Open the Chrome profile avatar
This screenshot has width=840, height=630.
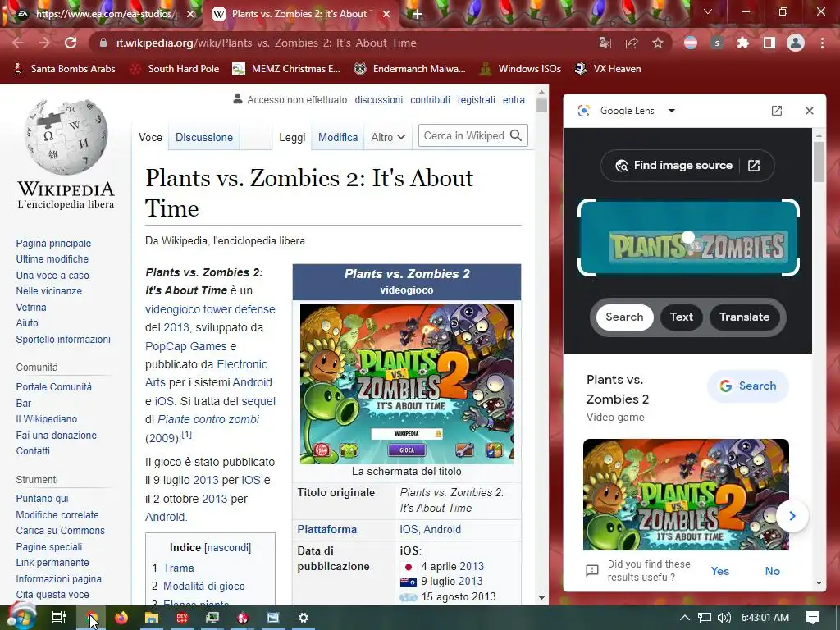tap(796, 43)
